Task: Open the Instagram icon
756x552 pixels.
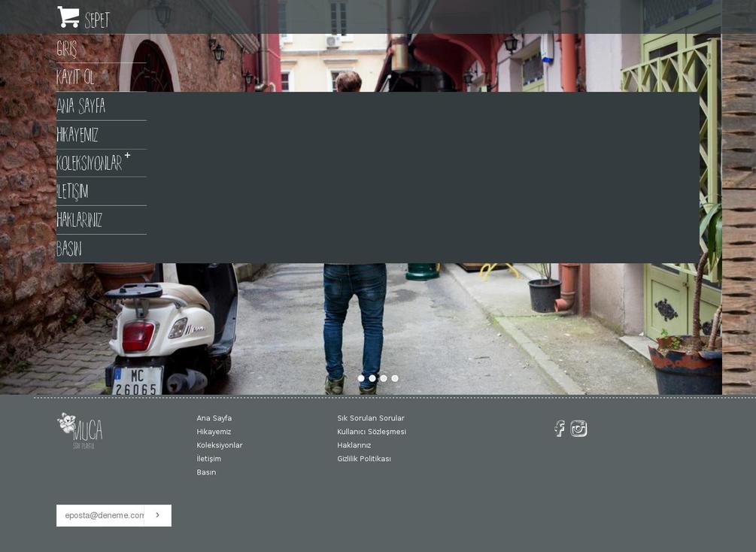Action: 578,428
